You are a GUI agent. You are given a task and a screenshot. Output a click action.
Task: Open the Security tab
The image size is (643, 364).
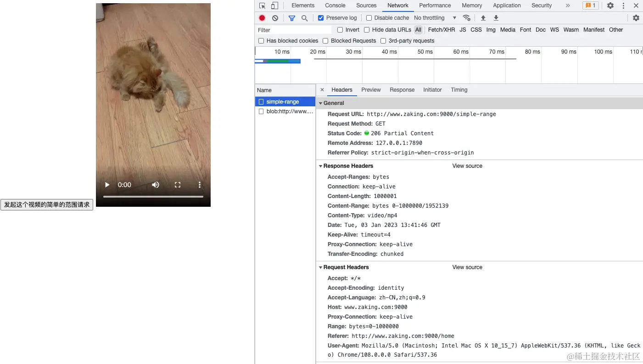[x=542, y=6]
